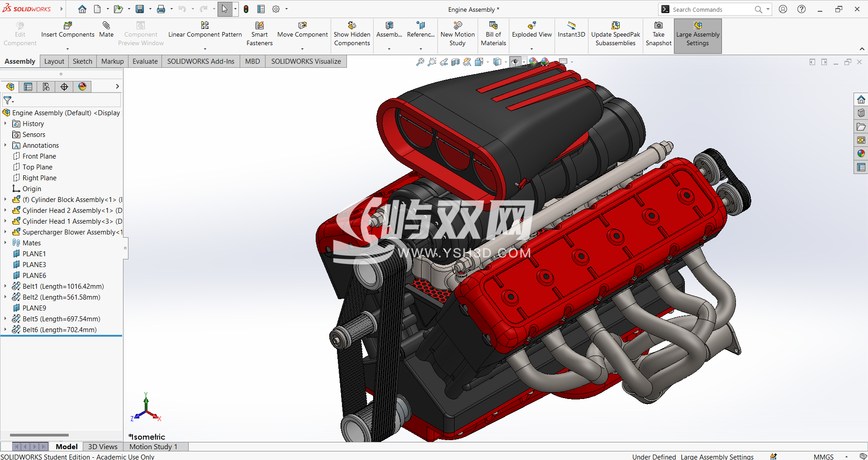Toggle Instant3D mode
The image size is (868, 460).
(x=571, y=30)
